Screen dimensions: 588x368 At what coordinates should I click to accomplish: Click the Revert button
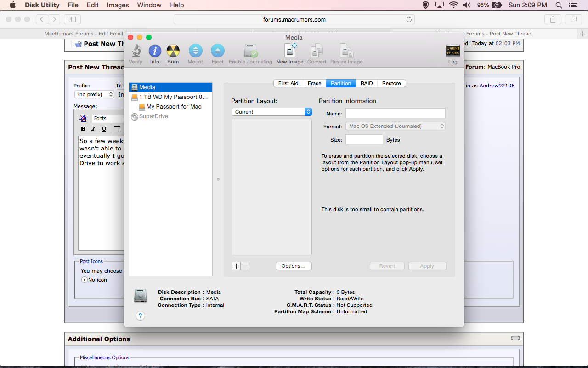387,266
